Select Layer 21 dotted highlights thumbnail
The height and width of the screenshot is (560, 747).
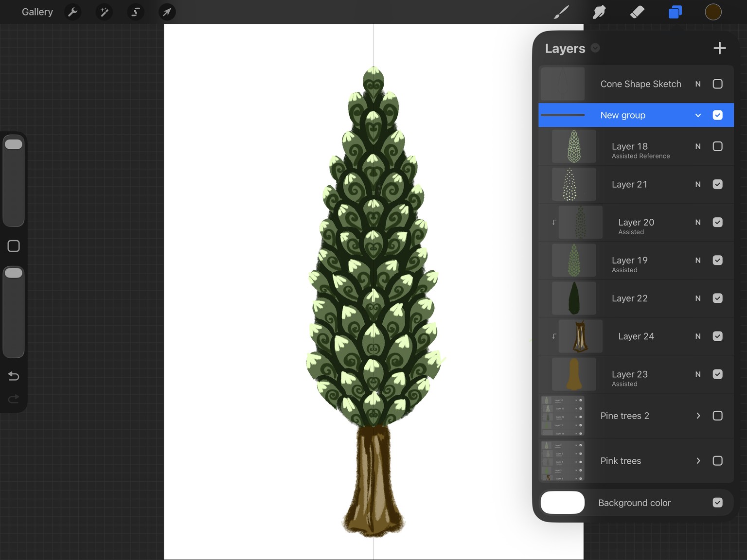(x=574, y=184)
